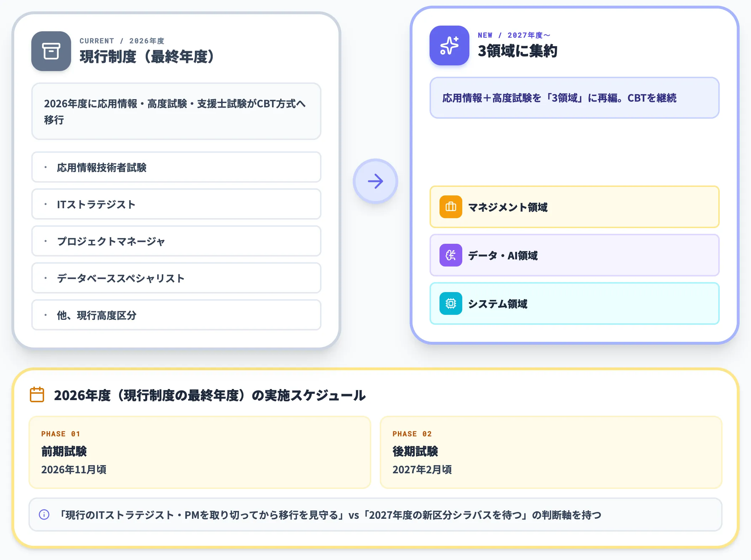Viewport: 751px width, 560px height.
Task: Select the 他、現行高度区分 row
Action: tap(176, 315)
